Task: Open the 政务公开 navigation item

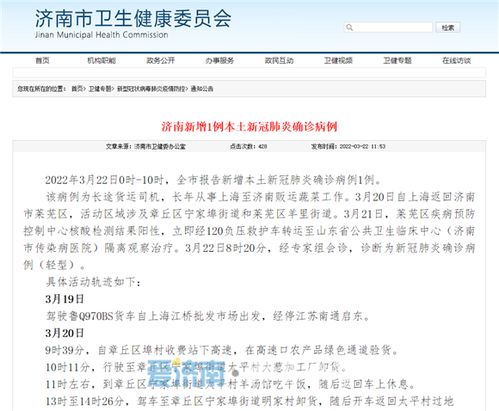Action: click(x=161, y=60)
